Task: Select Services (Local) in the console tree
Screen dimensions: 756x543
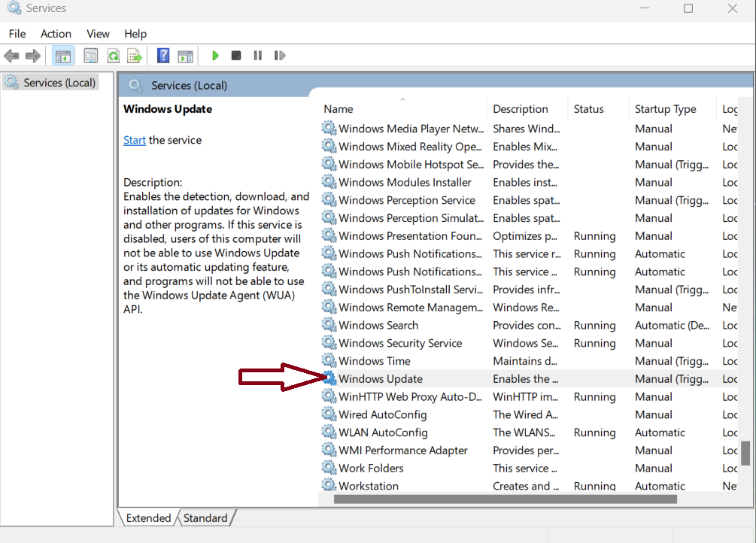Action: tap(59, 83)
